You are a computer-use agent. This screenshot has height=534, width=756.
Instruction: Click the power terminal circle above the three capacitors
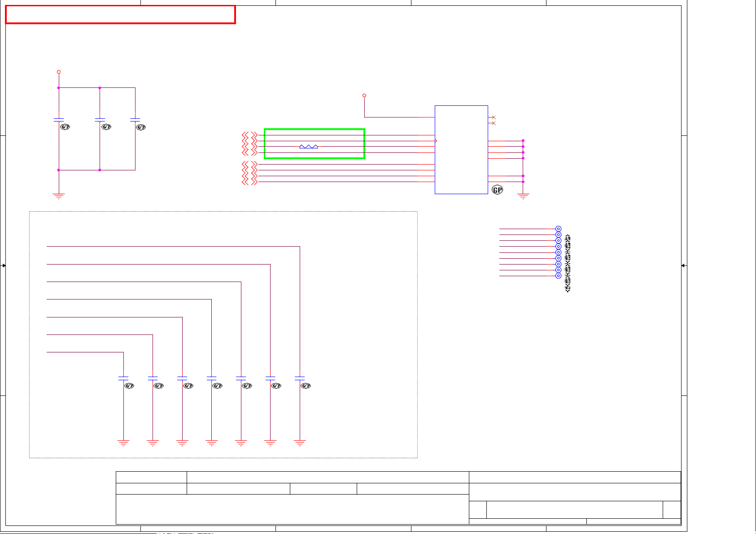pyautogui.click(x=59, y=72)
